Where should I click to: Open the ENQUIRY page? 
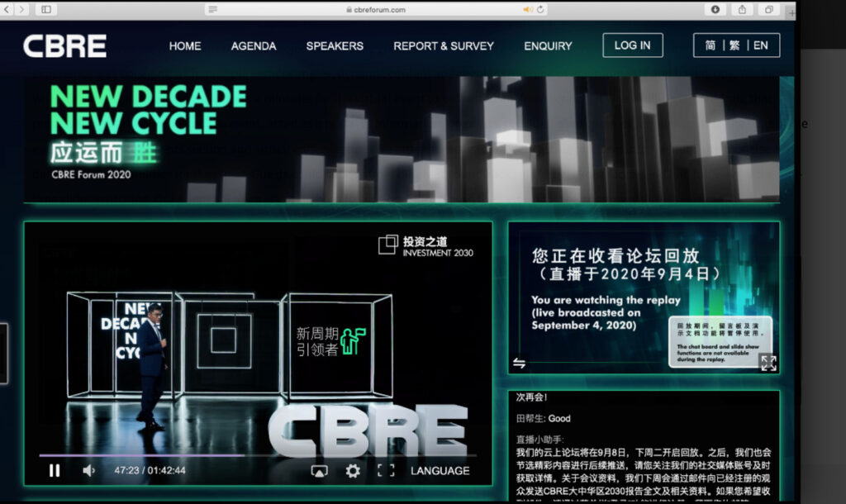pyautogui.click(x=548, y=46)
